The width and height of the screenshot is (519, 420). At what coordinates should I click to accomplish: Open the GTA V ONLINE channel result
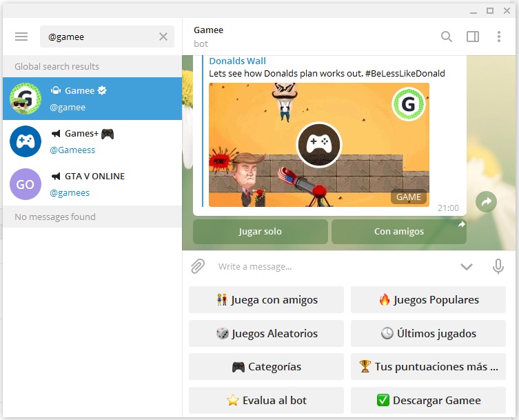pyautogui.click(x=92, y=184)
